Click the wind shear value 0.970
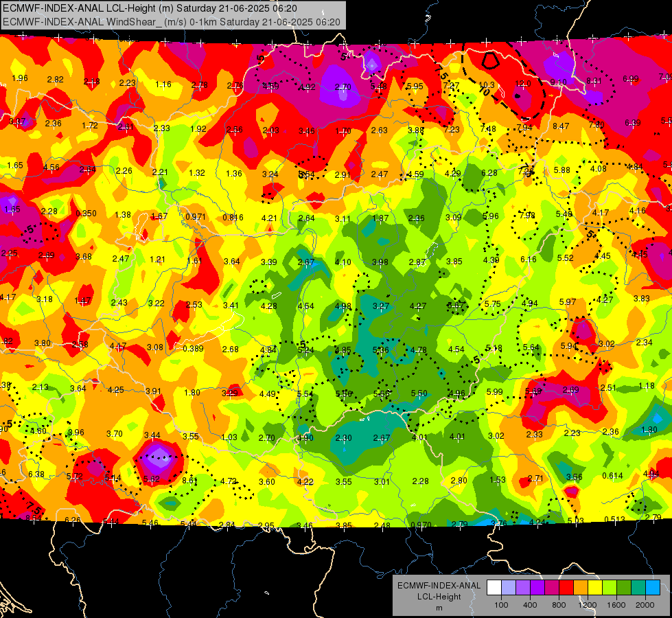The height and width of the screenshot is (618, 672). click(421, 525)
